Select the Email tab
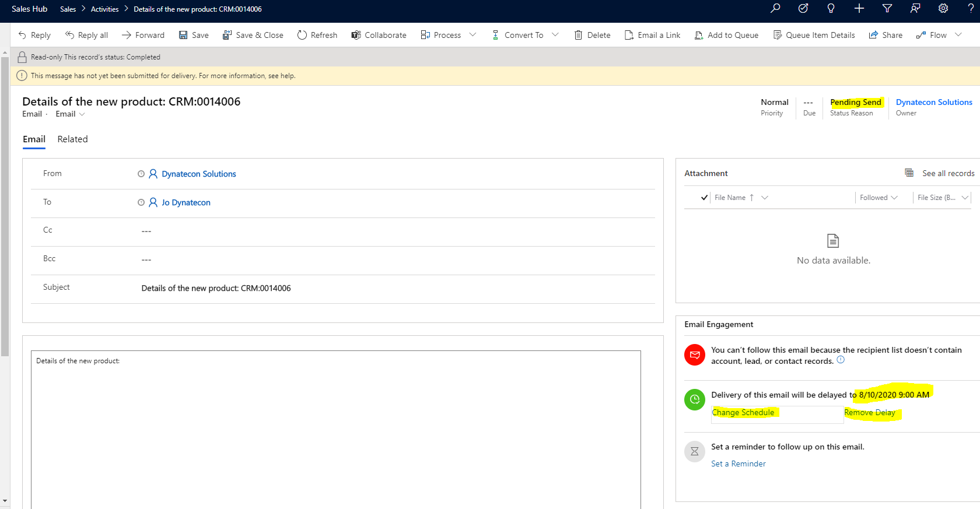Image resolution: width=980 pixels, height=509 pixels. [x=34, y=139]
